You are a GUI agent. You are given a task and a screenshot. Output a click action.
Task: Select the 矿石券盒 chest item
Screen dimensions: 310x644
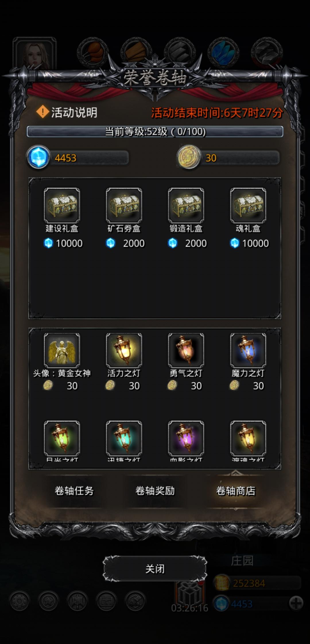click(124, 205)
